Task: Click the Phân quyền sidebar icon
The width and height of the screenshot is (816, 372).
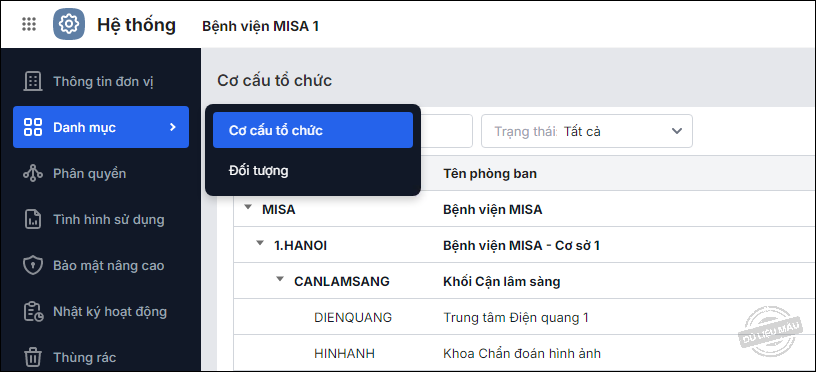Action: pos(33,173)
